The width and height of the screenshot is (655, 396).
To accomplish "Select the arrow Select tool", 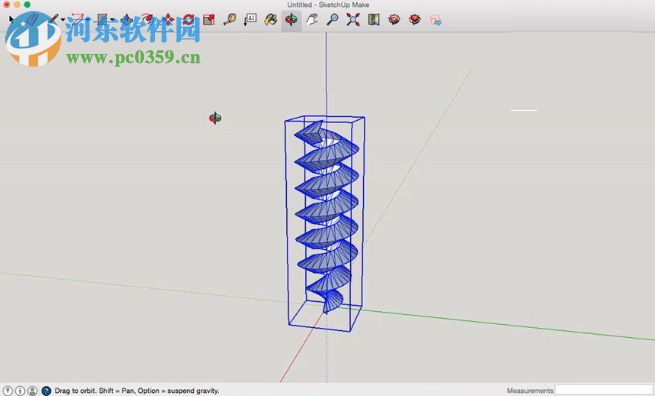I will click(12, 19).
